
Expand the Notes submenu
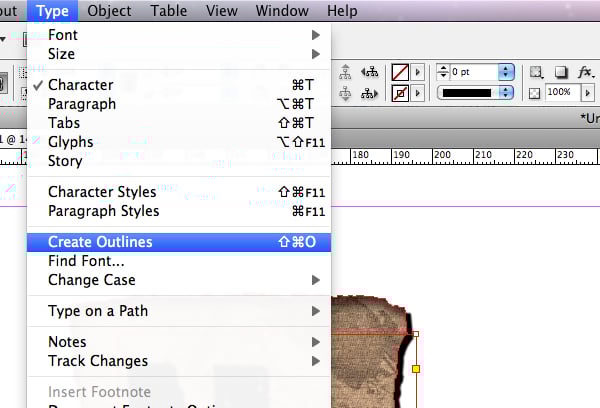click(x=179, y=342)
